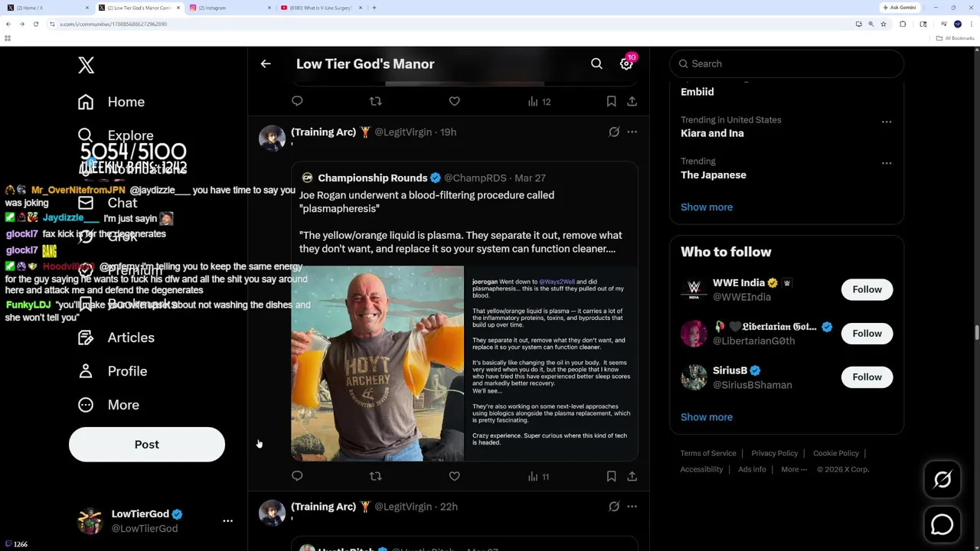Repost the Joe Rogan quote post
Screen dimensions: 980x551
tap(375, 476)
